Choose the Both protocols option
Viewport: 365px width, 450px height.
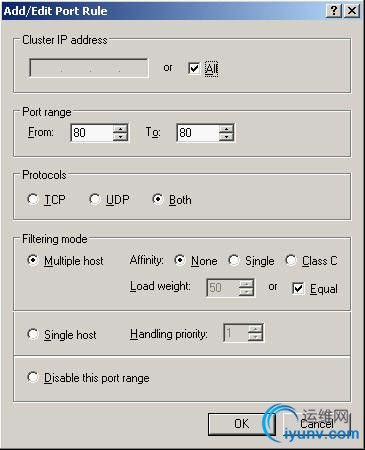coord(157,199)
